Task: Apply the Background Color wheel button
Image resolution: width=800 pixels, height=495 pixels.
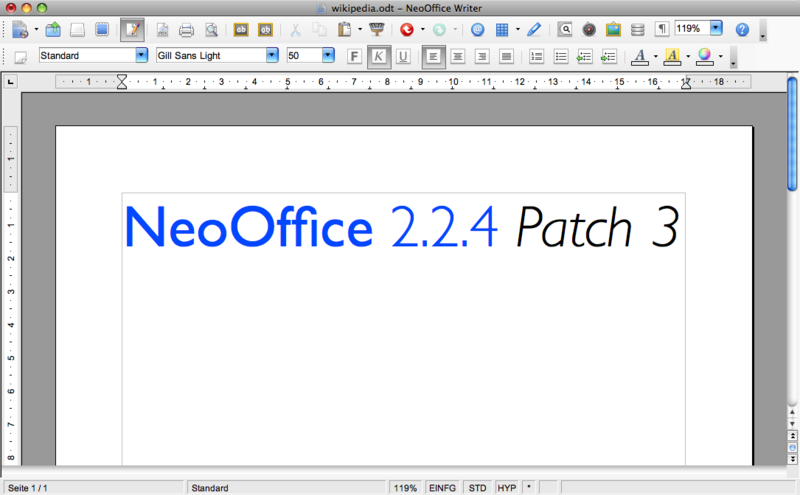Action: pyautogui.click(x=705, y=56)
